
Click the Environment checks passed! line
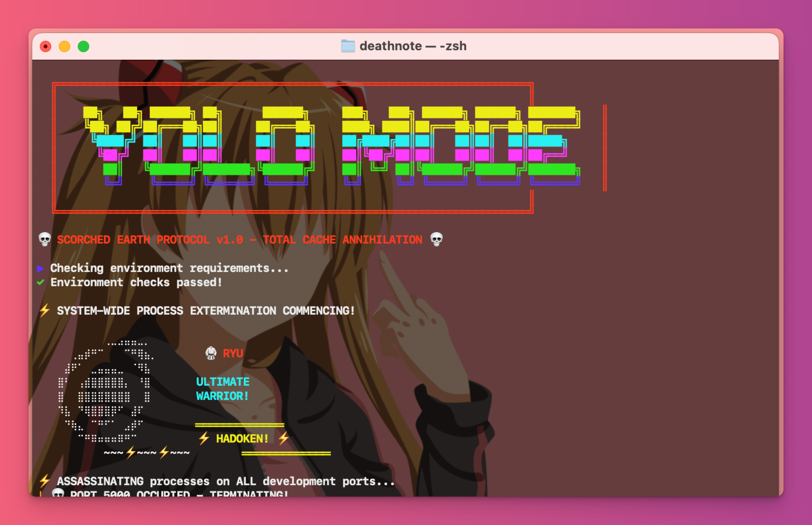(x=136, y=282)
